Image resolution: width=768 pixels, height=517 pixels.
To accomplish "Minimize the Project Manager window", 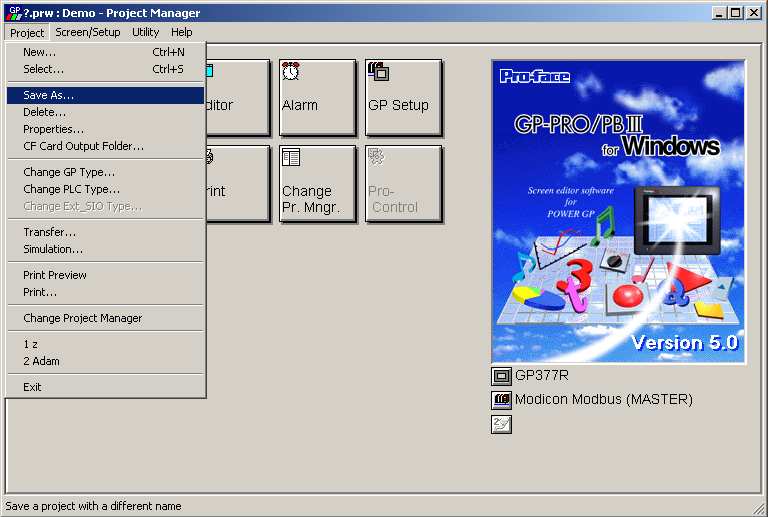I will (719, 13).
